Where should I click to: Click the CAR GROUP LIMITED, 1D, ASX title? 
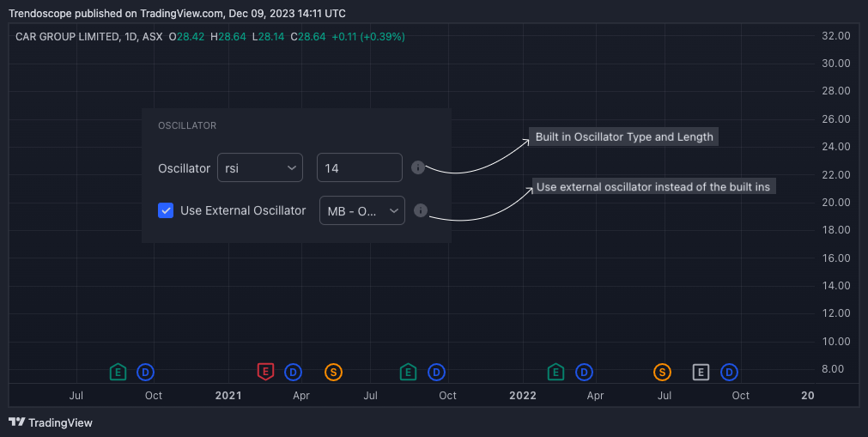[x=89, y=37]
